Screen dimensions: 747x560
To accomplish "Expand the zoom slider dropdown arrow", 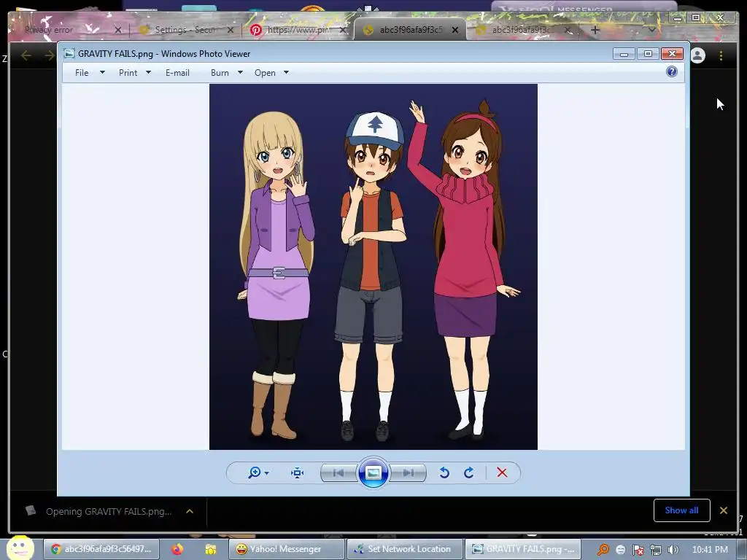I will [x=267, y=472].
